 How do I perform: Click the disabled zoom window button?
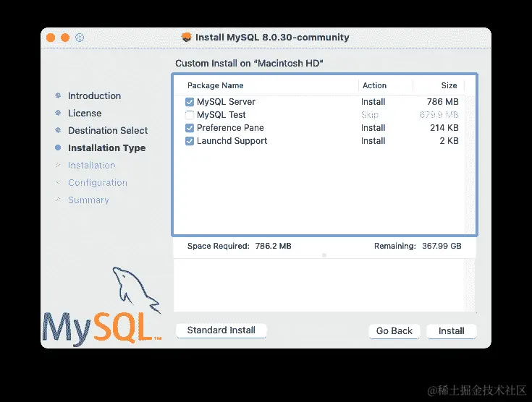click(80, 38)
